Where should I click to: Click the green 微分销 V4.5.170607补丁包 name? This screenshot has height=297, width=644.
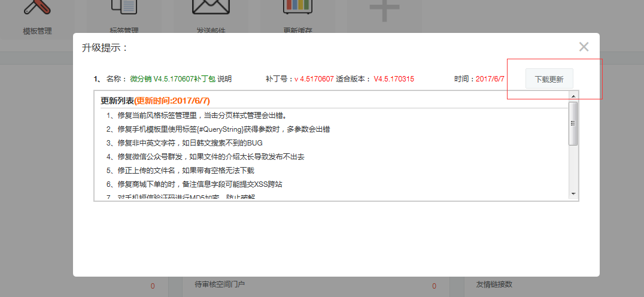[173, 79]
